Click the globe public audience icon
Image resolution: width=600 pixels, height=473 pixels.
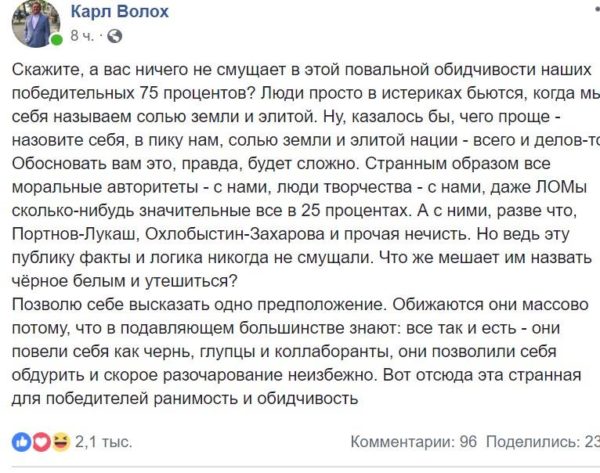tap(114, 36)
